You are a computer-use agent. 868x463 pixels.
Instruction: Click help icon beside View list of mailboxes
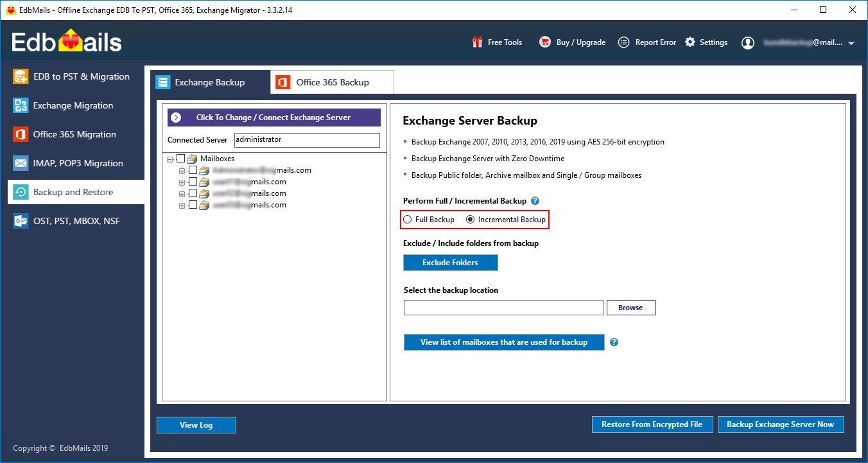(x=614, y=342)
